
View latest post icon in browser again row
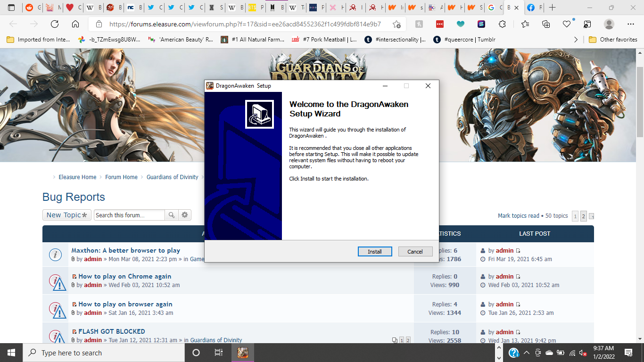518,304
